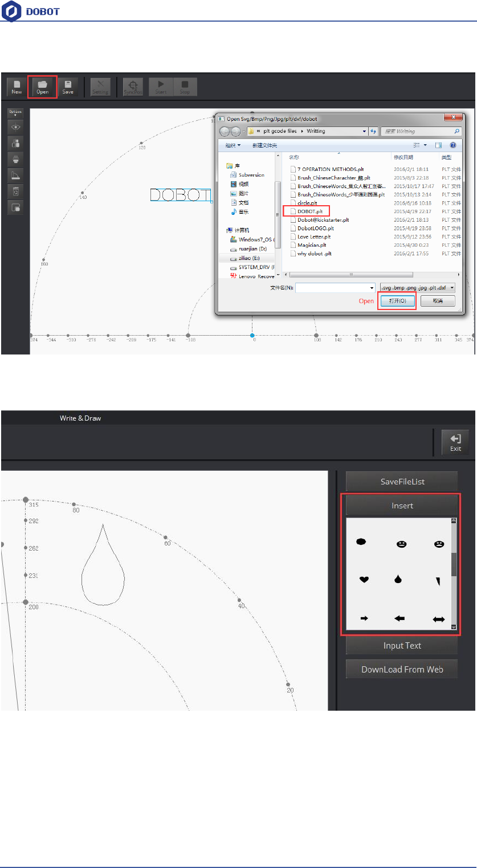The height and width of the screenshot is (868, 477).
Task: Select 文档 documents library
Action: tap(240, 202)
